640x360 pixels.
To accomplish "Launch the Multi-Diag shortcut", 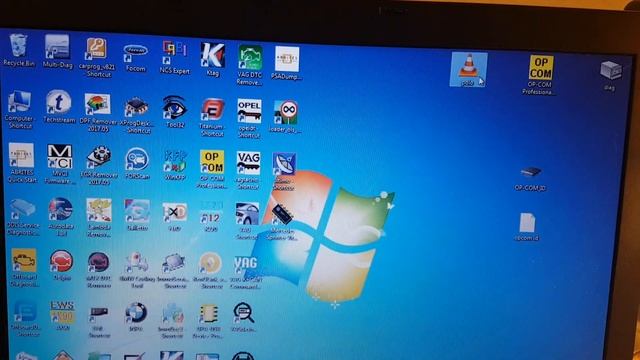I will [57, 47].
